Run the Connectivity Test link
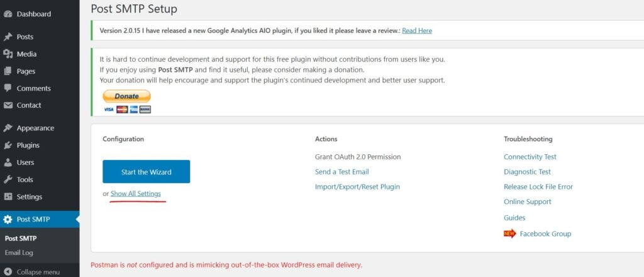The image size is (644, 277). click(530, 157)
